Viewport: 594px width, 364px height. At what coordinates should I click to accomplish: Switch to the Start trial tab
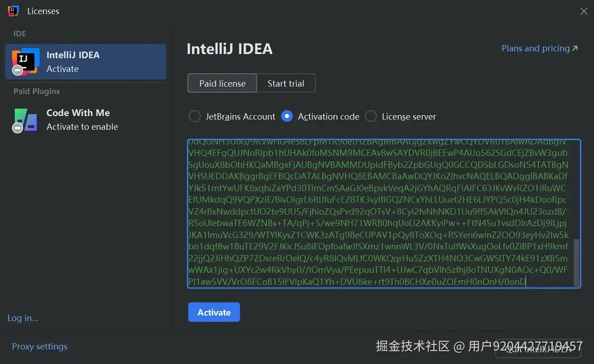point(286,83)
